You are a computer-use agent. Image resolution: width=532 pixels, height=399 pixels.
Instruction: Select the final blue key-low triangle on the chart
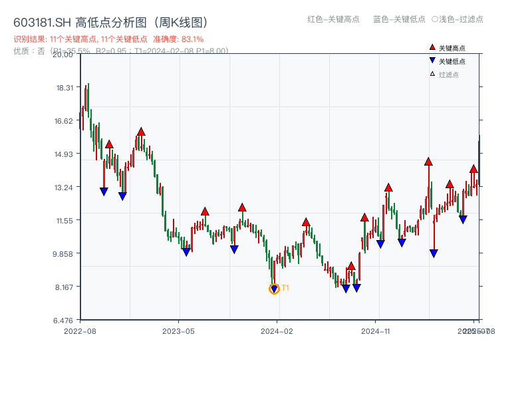(463, 219)
